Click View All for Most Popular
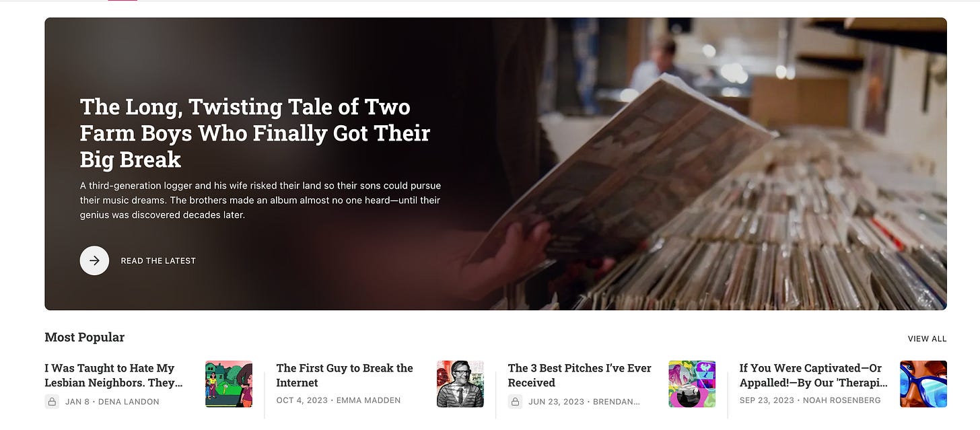980x430 pixels. click(x=927, y=338)
